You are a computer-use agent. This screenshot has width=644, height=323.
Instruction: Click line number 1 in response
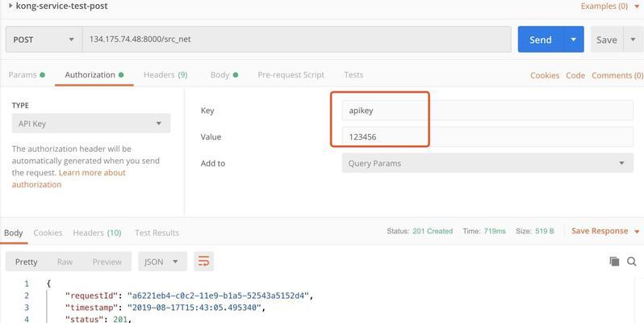tap(27, 283)
